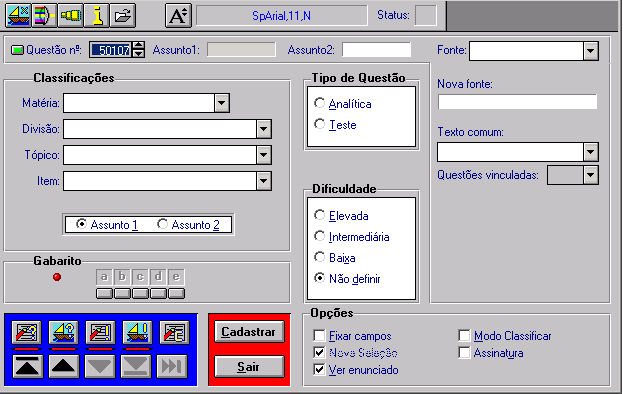Go to first record arrow button
The image size is (623, 394).
coord(27,366)
